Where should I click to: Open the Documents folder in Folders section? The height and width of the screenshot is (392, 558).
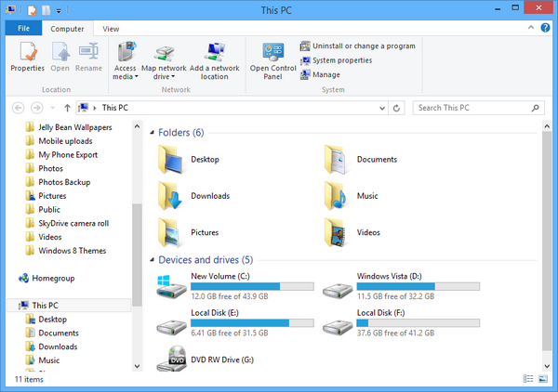point(361,160)
